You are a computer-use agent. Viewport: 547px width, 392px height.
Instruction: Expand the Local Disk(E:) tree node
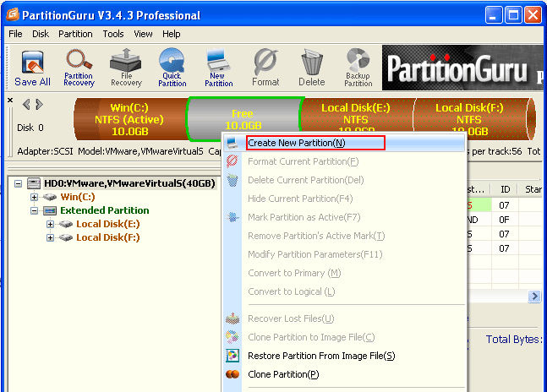point(50,225)
